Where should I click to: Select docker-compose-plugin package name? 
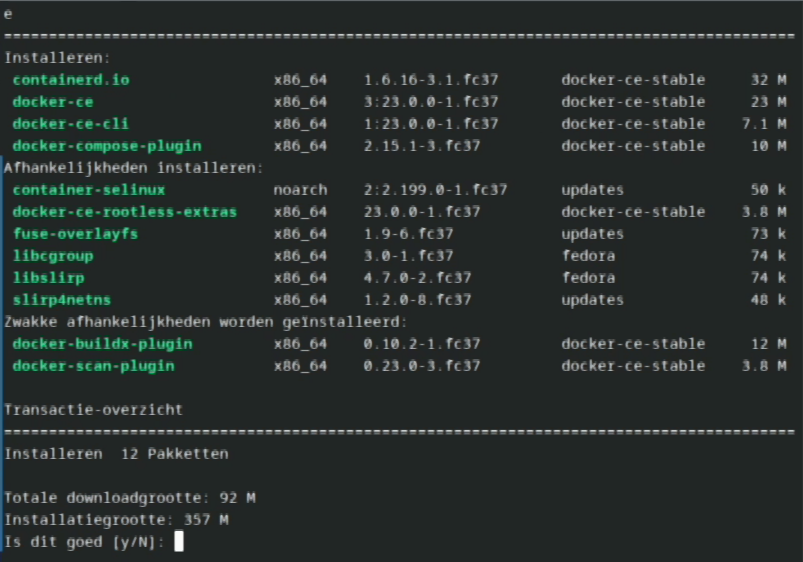click(x=107, y=146)
